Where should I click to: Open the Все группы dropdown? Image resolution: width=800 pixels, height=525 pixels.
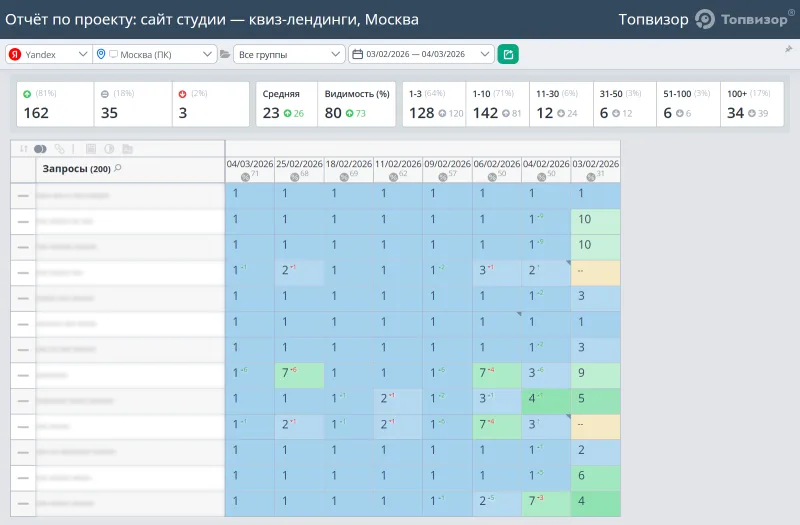[289, 54]
